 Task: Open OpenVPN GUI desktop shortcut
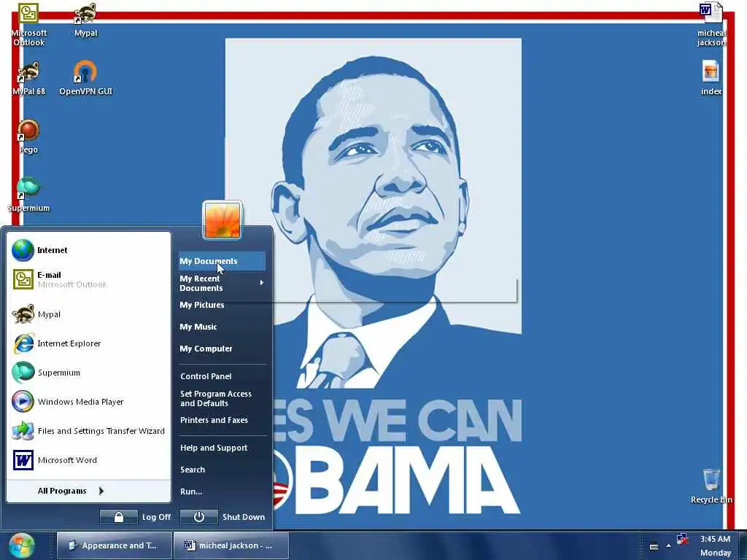click(86, 79)
